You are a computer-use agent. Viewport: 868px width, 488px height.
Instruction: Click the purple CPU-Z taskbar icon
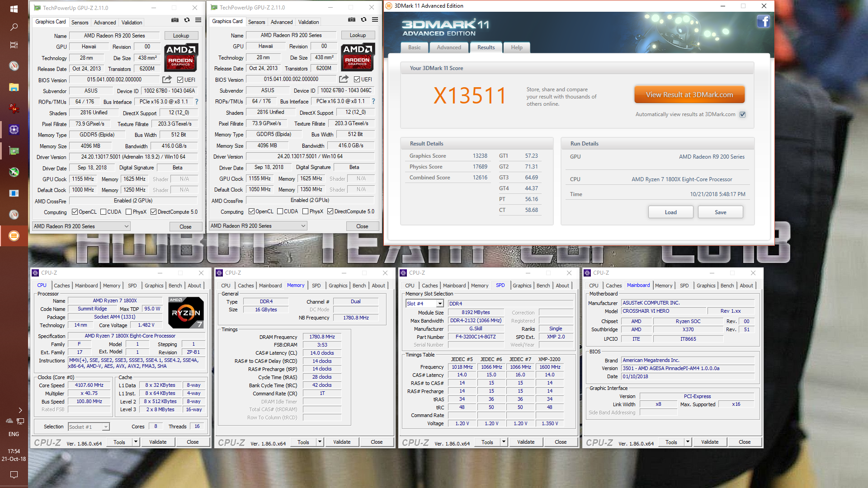tap(14, 130)
